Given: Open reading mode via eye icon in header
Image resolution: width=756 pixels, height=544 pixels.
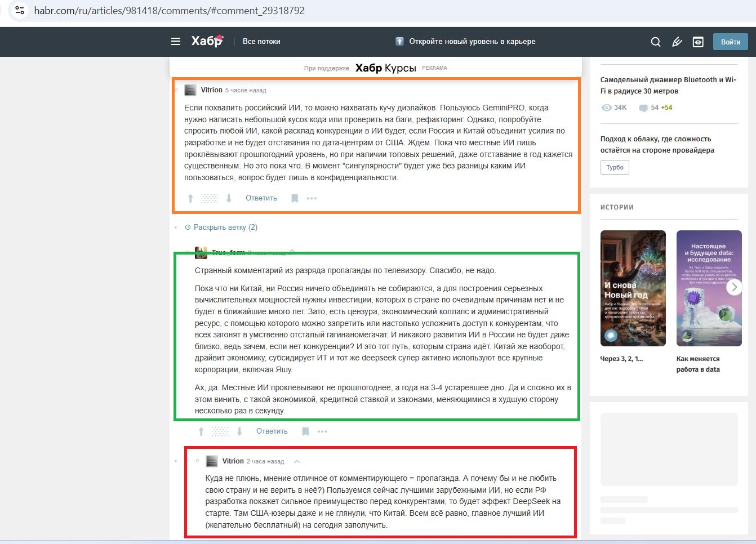Looking at the screenshot, I should pos(698,42).
